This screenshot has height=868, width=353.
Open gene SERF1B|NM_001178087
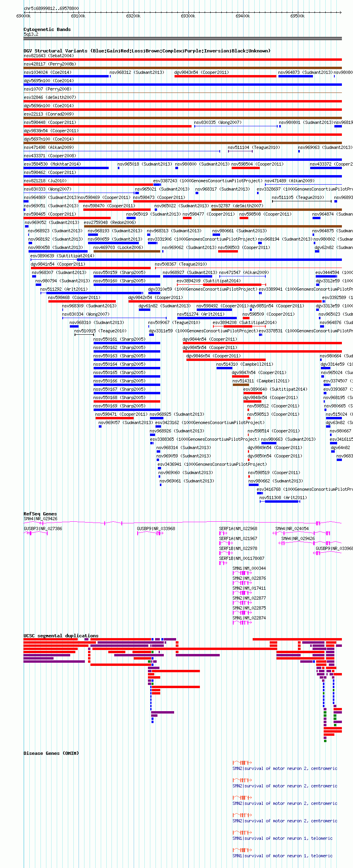(x=242, y=558)
